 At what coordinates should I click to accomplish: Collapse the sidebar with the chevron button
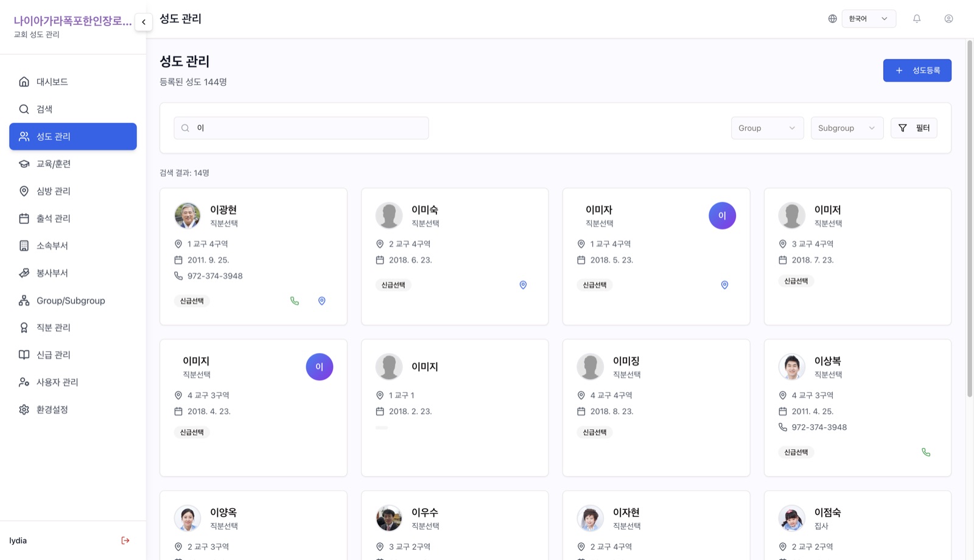[144, 22]
